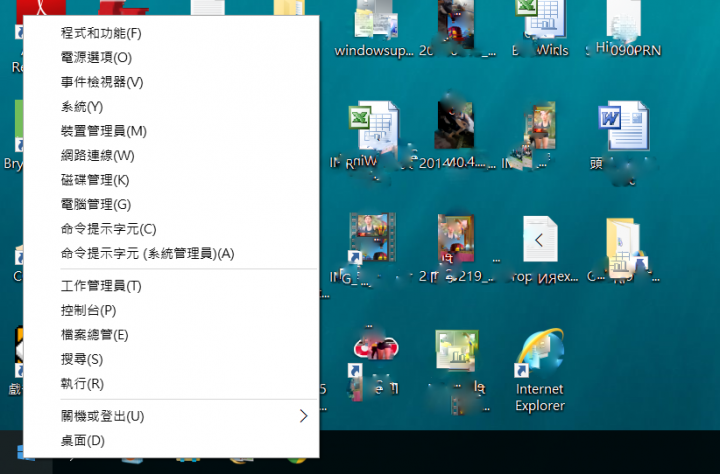Choose 系統(Y) in the context menu
The image size is (720, 474).
coord(171,107)
